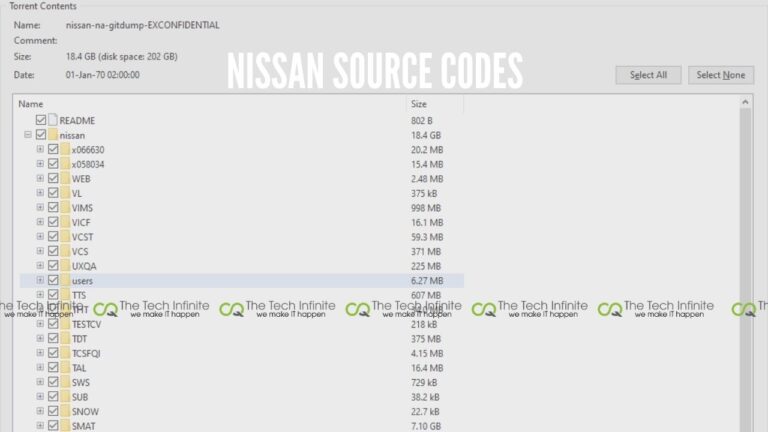The image size is (768, 432).
Task: Expand the x066630 folder
Action: pyautogui.click(x=40, y=149)
